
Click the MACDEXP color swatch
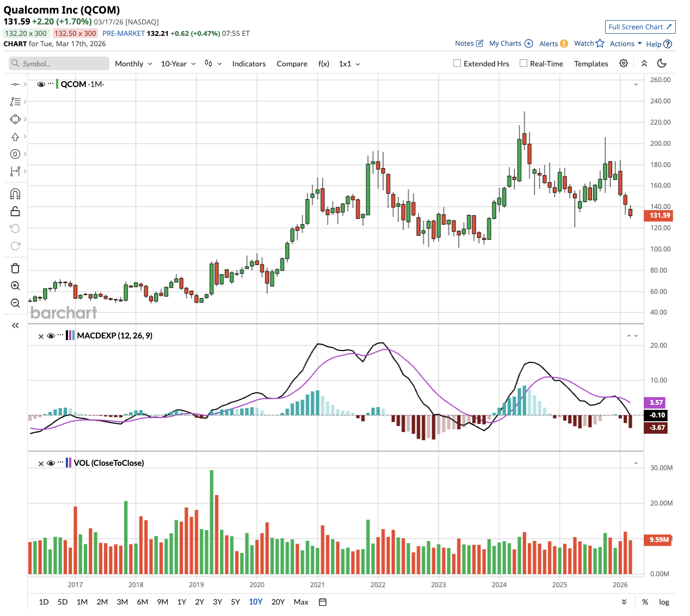(x=70, y=336)
